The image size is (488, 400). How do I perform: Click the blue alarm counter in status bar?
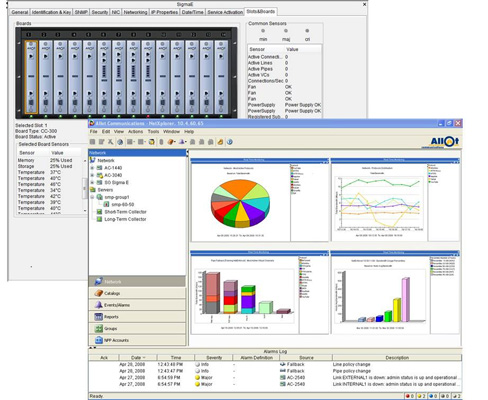433,396
